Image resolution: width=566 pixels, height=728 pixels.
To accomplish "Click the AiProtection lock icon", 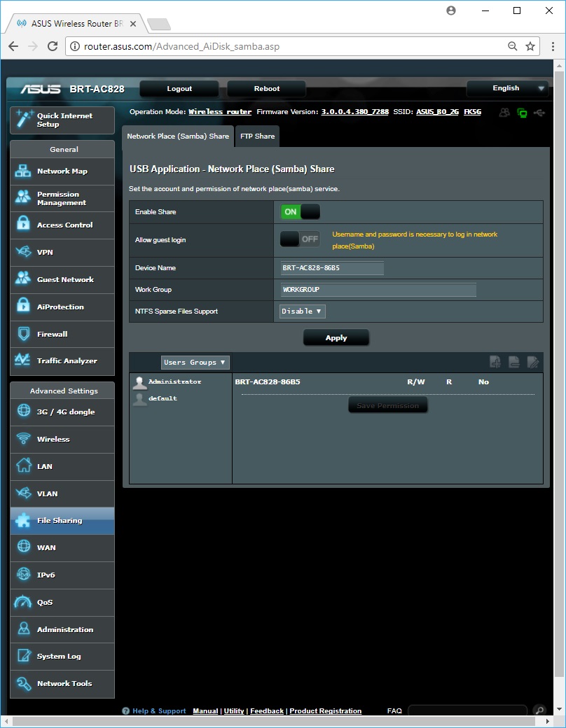I will click(x=23, y=305).
